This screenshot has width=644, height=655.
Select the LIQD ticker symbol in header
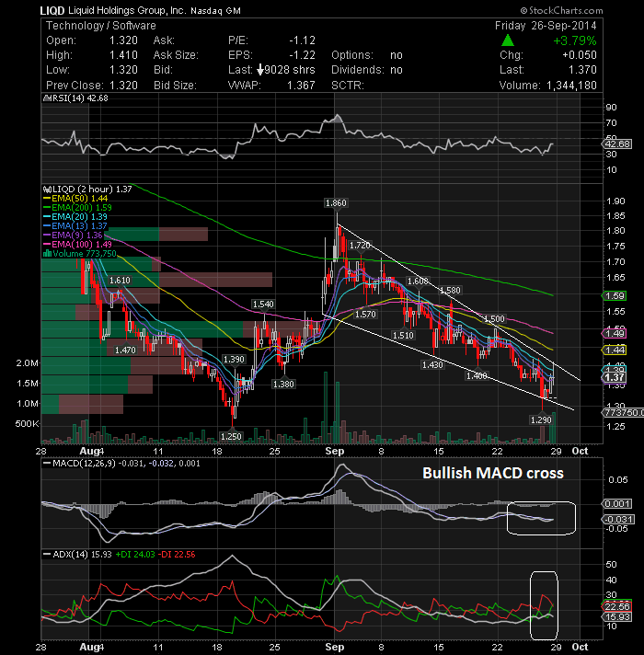[x=52, y=10]
